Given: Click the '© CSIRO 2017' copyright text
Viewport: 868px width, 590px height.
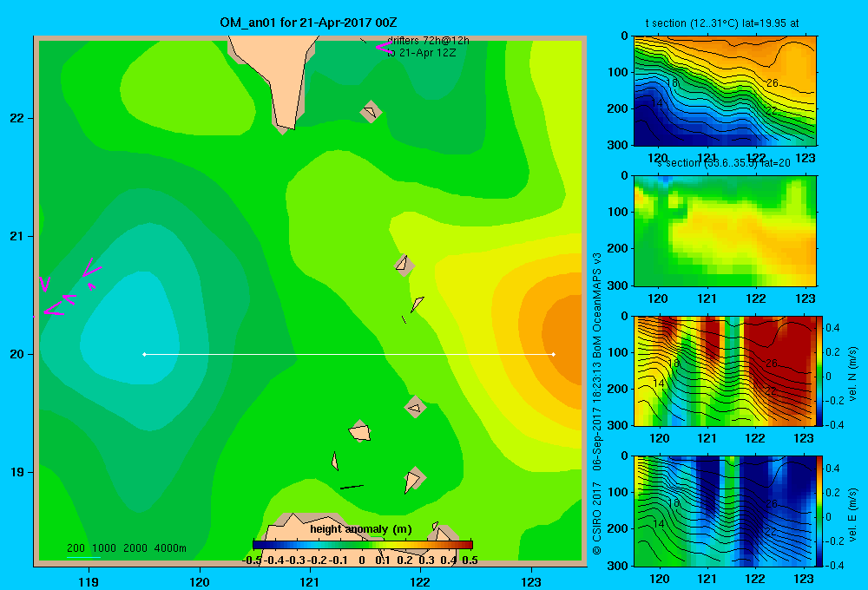Looking at the screenshot, I should (x=597, y=519).
